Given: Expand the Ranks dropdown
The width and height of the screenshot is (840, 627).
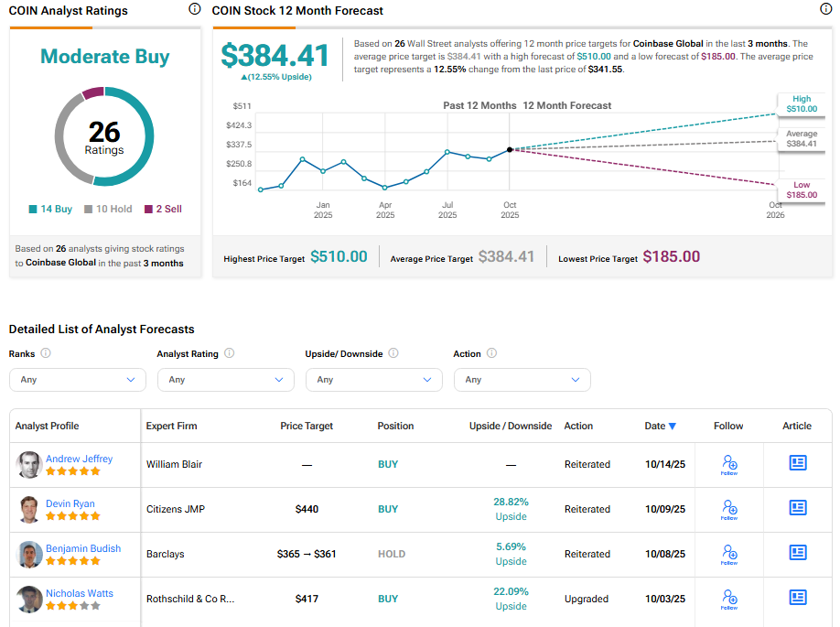Looking at the screenshot, I should tap(77, 380).
